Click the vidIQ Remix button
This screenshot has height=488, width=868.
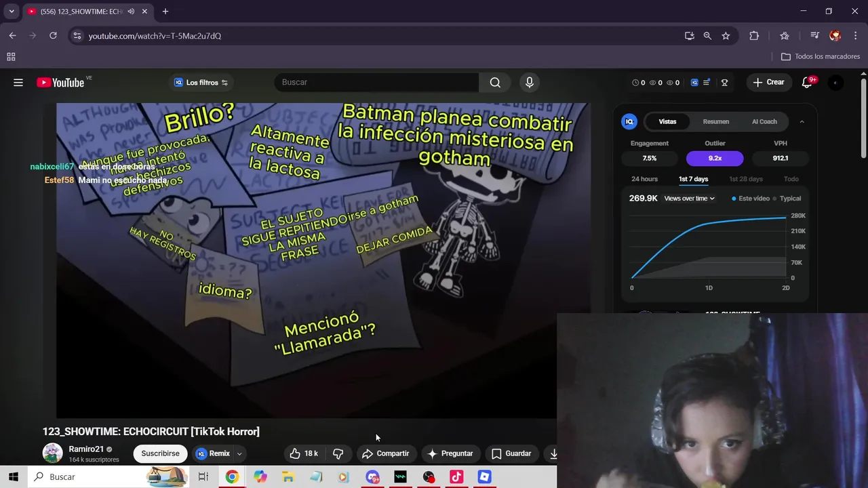pyautogui.click(x=212, y=453)
